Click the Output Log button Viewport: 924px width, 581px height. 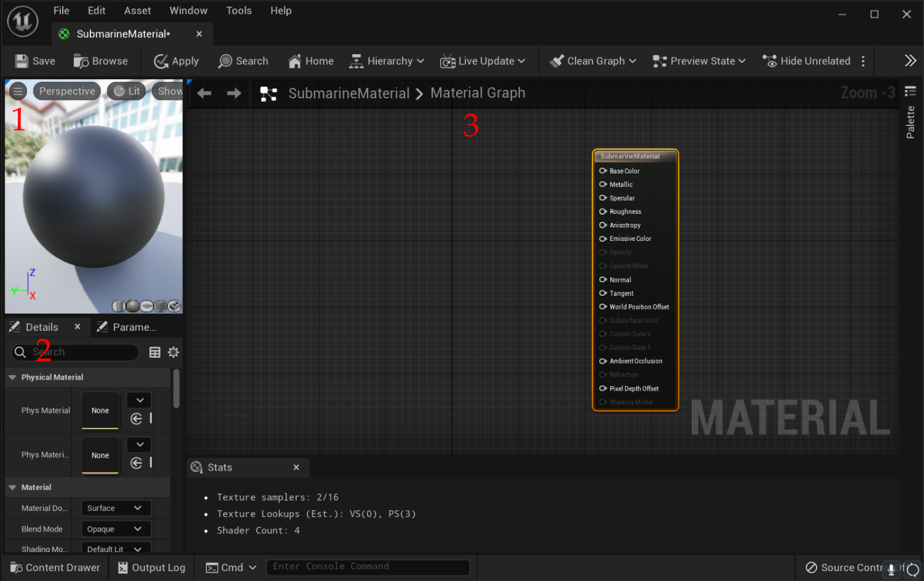point(151,567)
